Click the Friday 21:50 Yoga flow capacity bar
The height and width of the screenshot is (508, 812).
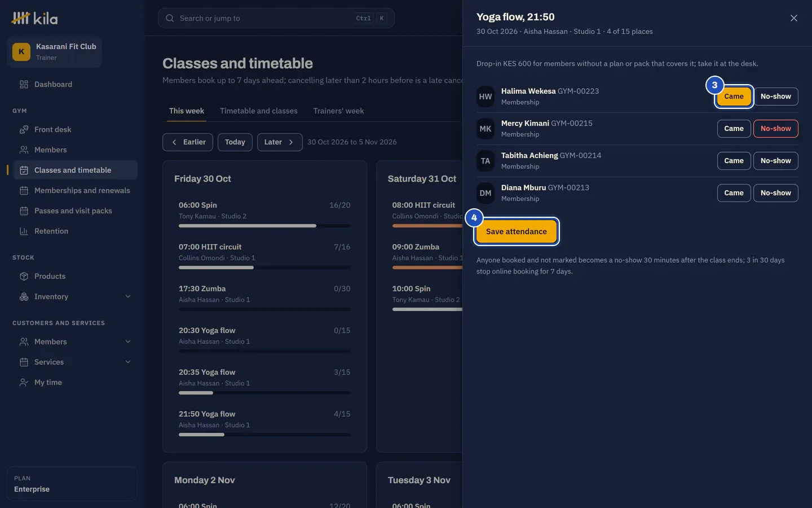tap(264, 435)
